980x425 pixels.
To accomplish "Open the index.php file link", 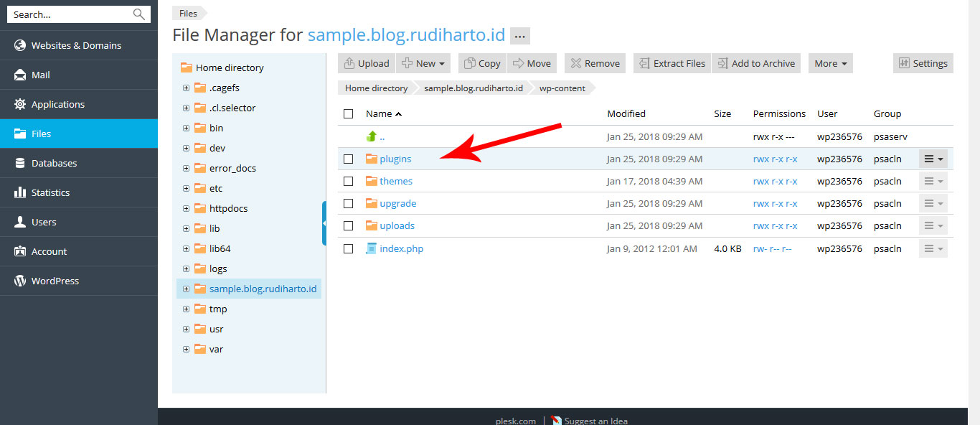I will click(x=401, y=248).
